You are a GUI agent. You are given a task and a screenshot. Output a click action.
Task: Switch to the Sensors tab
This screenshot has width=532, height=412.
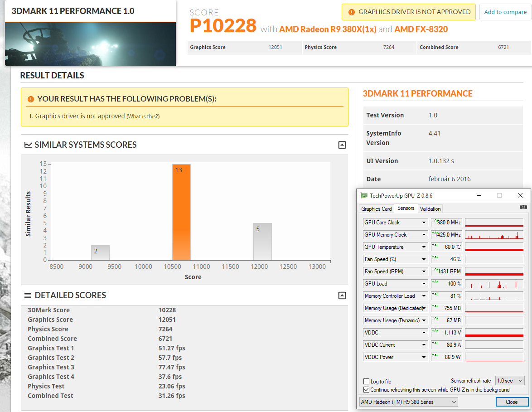406,208
